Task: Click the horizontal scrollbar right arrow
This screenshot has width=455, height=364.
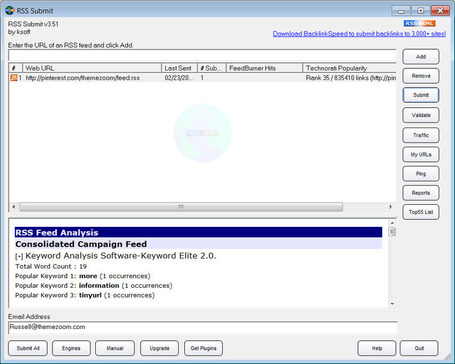Action: point(390,207)
